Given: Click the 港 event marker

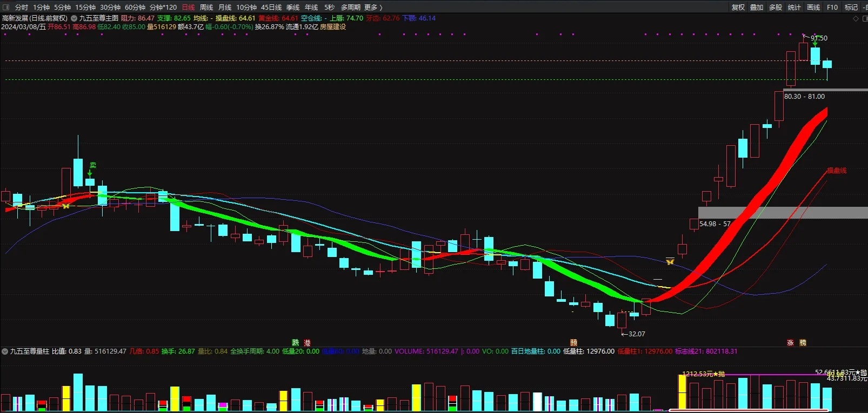Looking at the screenshot, I should (307, 343).
